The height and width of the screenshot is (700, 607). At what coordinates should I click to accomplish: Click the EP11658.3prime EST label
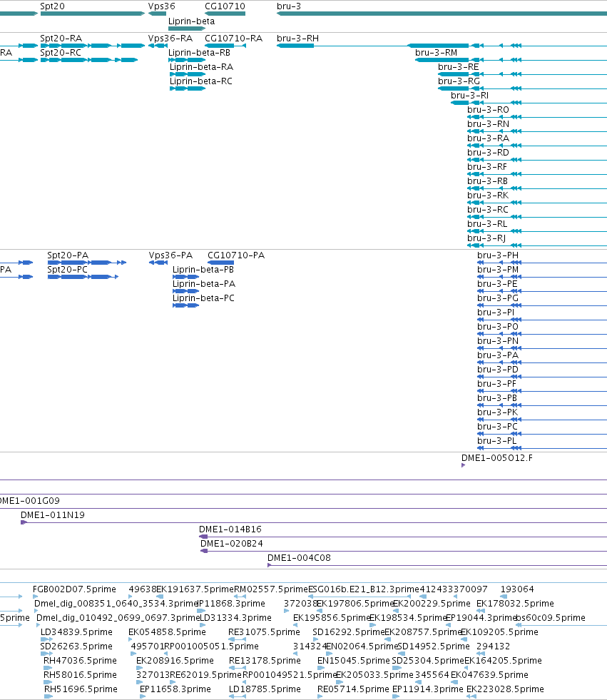pos(175,689)
